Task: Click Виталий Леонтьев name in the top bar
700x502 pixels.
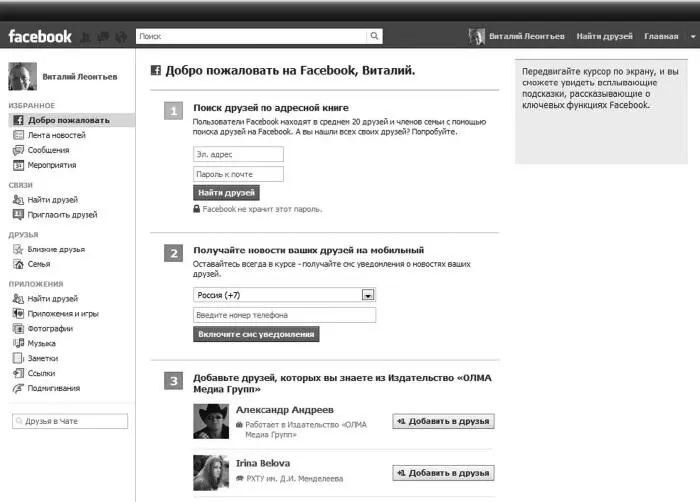Action: (527, 36)
